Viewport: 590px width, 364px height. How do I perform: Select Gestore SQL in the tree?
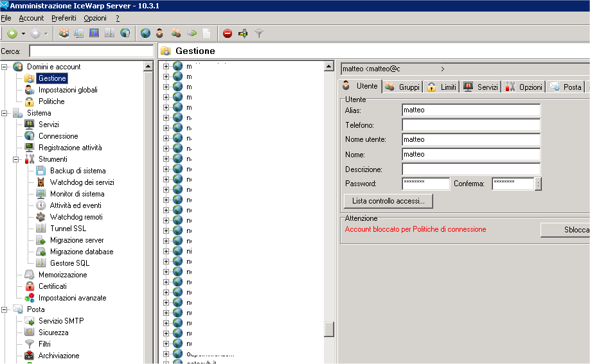point(69,263)
